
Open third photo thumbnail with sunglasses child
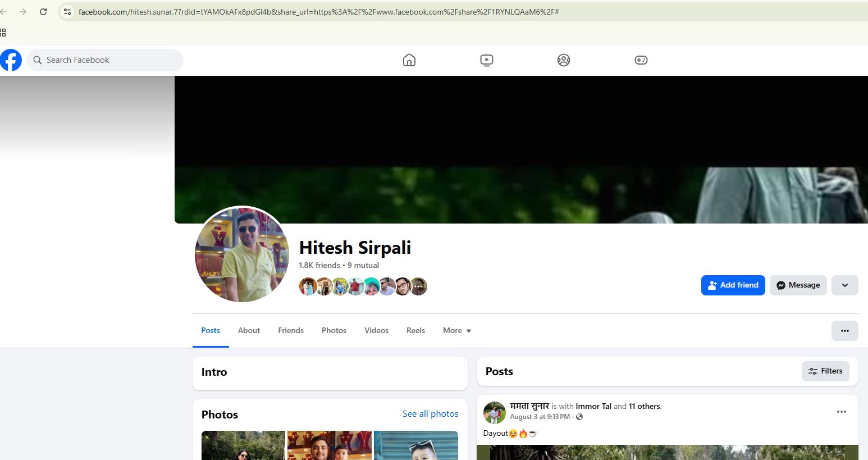click(416, 445)
